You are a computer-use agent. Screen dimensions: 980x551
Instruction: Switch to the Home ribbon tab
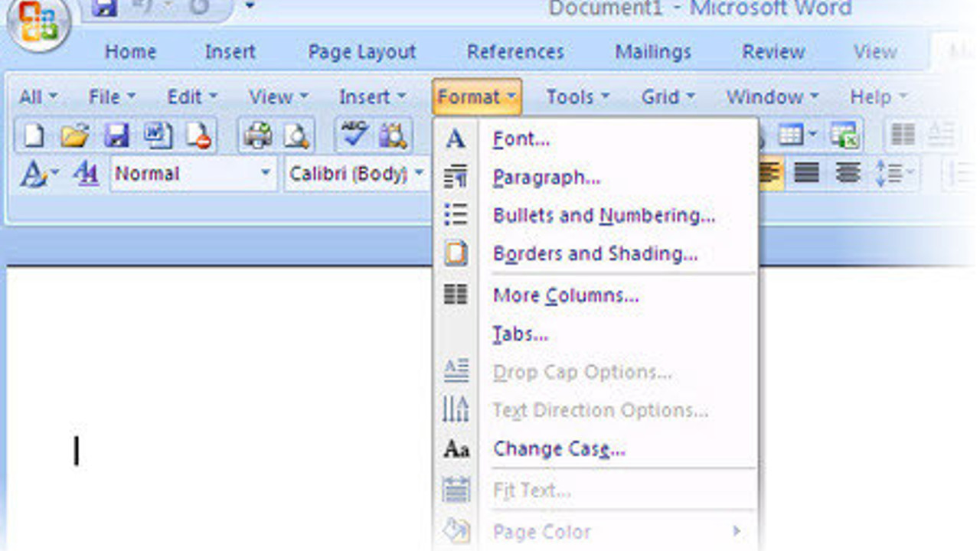(x=130, y=52)
